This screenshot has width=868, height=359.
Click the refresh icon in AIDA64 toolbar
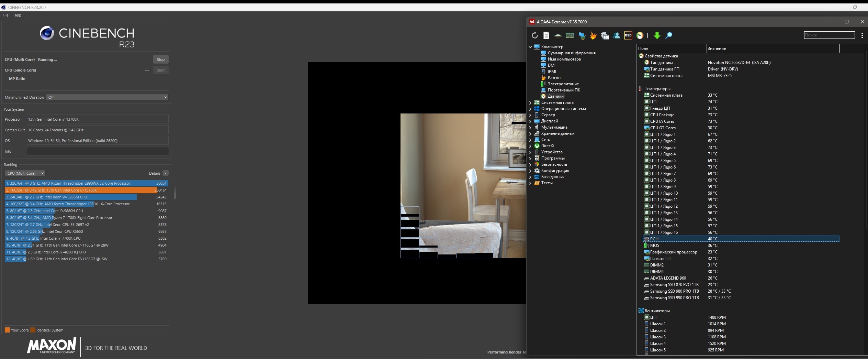(x=534, y=35)
